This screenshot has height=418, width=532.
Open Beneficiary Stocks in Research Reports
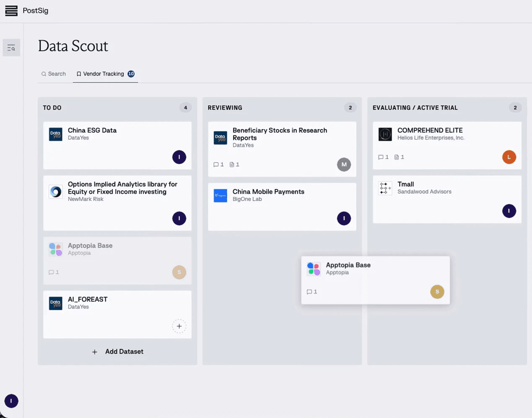[x=280, y=134]
